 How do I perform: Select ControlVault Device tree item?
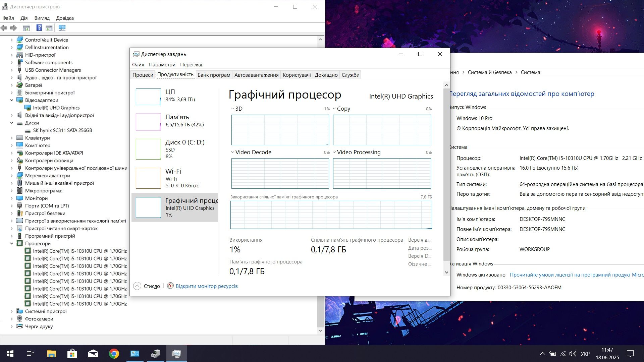coord(46,40)
